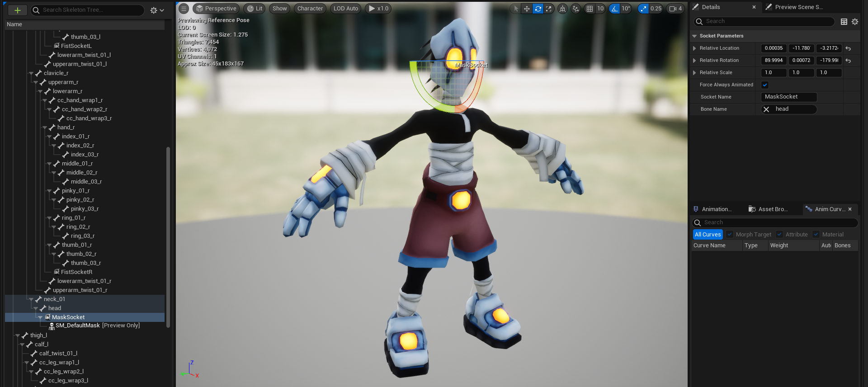
Task: Uncheck Force Always Animated checkbox
Action: 765,85
